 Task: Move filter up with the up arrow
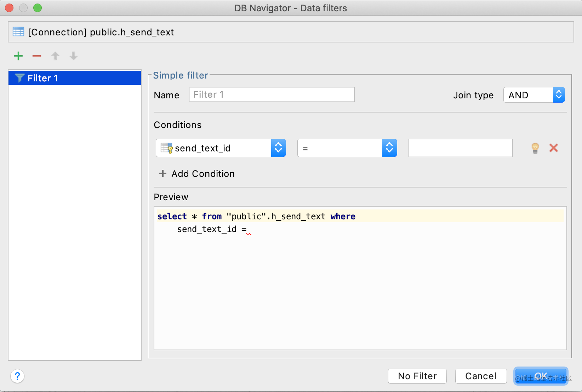point(55,56)
